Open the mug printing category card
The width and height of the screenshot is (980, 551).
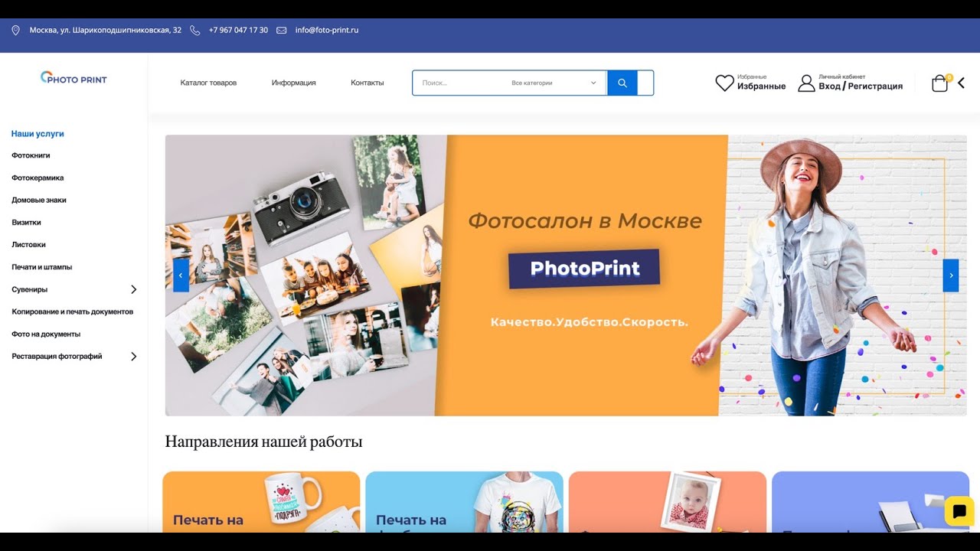click(x=261, y=502)
